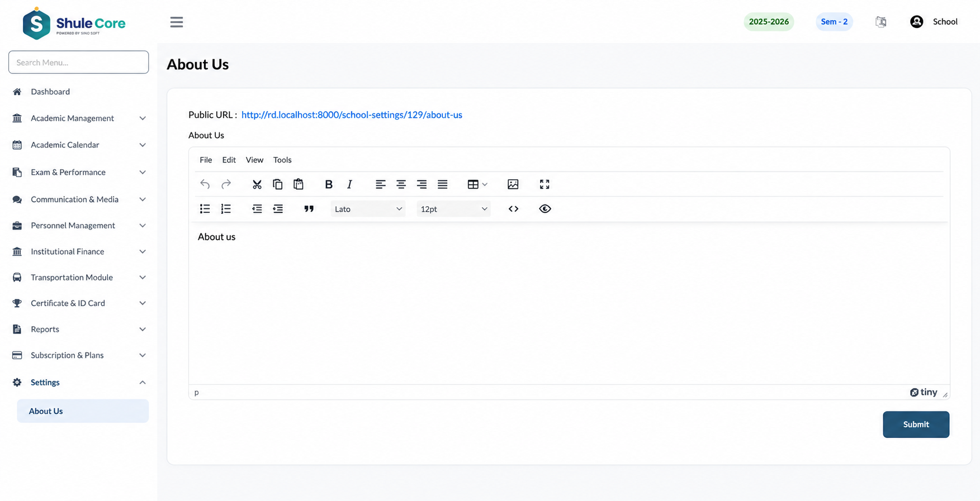Toggle bold formatting
The image size is (980, 501).
[329, 184]
